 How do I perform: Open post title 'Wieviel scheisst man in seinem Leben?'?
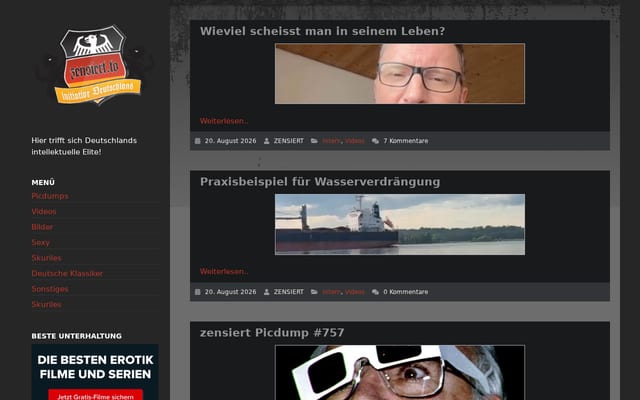322,31
